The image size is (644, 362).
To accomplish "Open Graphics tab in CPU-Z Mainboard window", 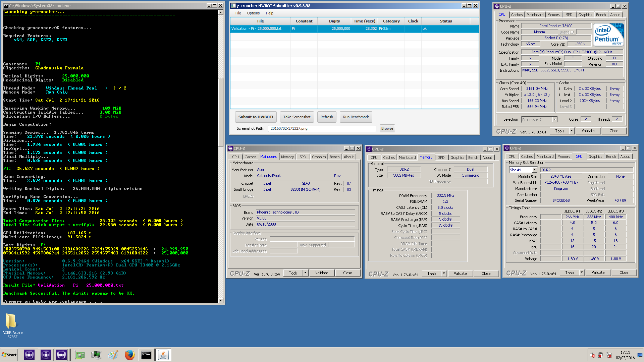I will pos(319,157).
